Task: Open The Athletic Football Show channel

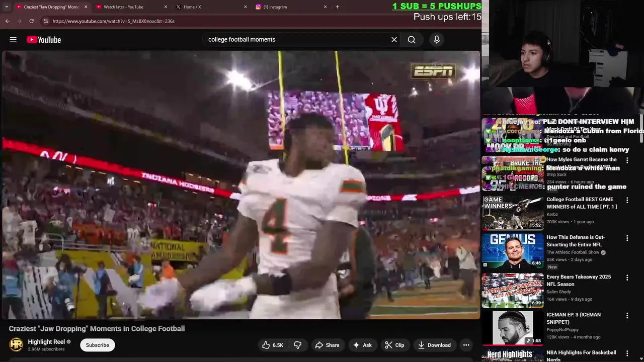Action: tap(573, 252)
